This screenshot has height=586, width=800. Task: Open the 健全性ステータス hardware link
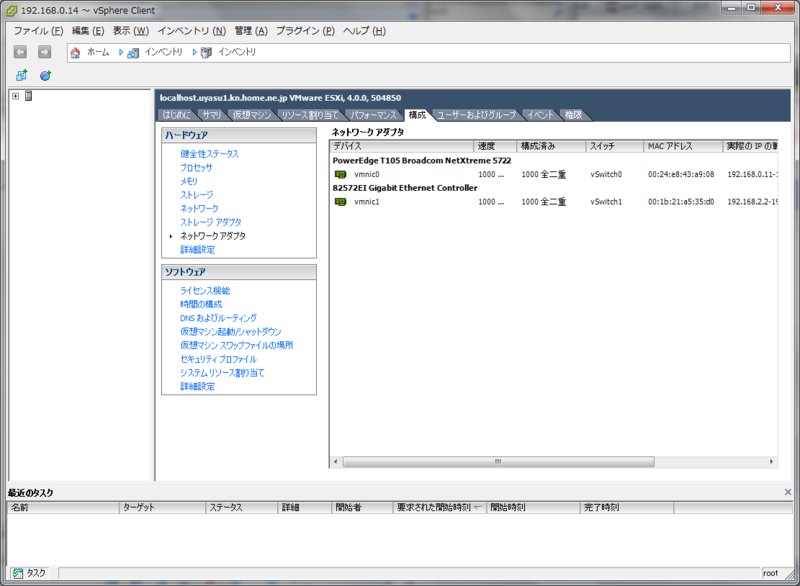(x=209, y=154)
